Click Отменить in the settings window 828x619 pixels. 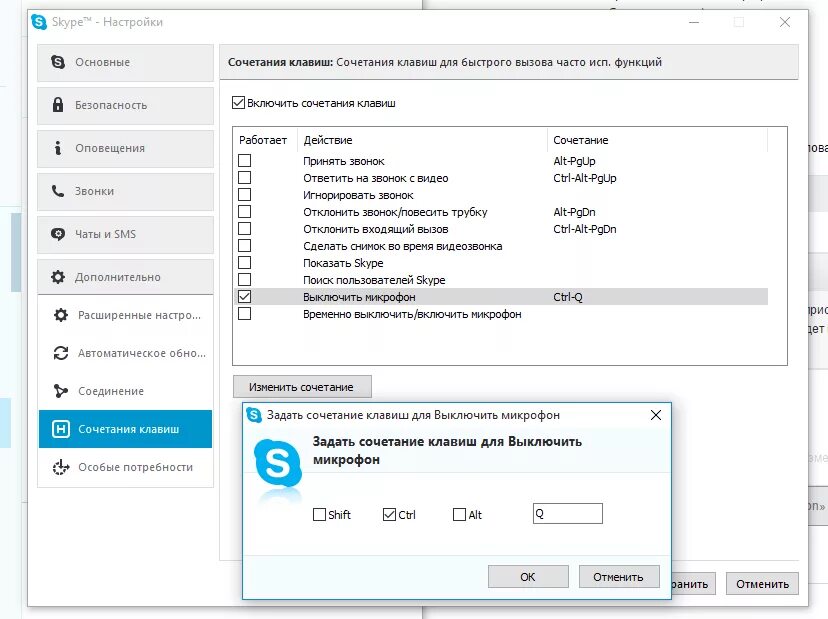click(762, 584)
